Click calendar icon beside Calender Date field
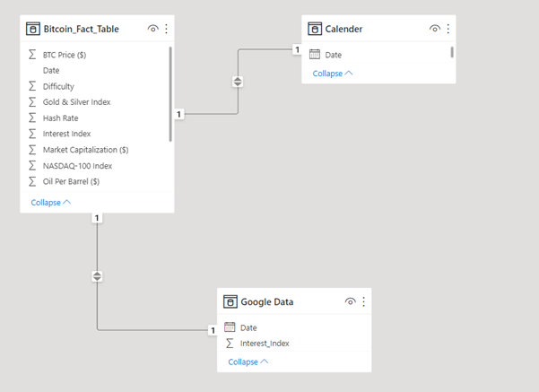539x392 pixels. tap(315, 55)
